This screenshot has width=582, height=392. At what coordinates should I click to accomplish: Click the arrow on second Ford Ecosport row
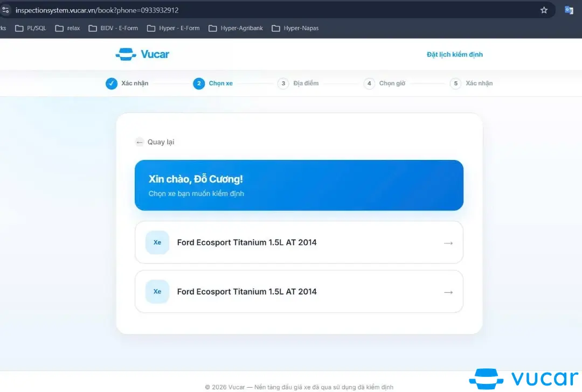448,292
